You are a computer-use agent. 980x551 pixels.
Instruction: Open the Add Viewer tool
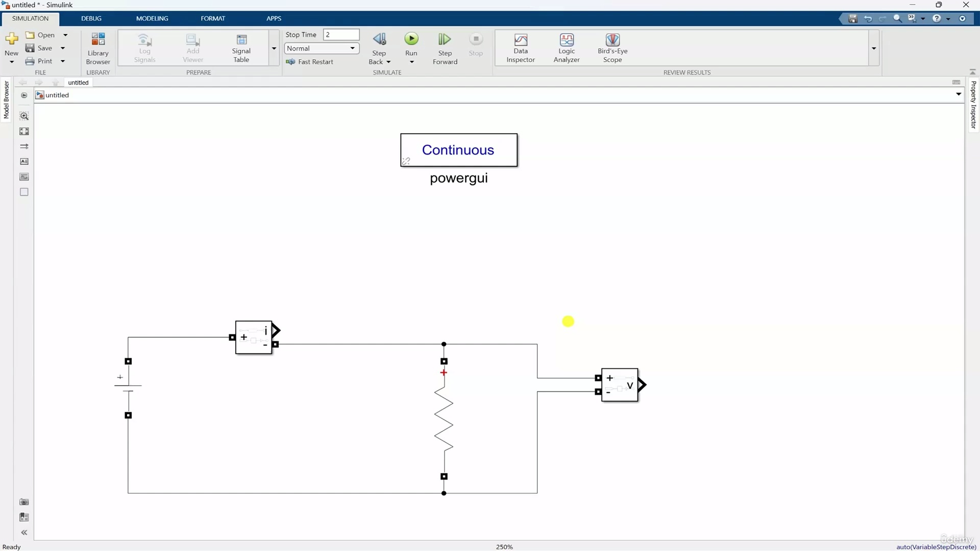click(192, 48)
